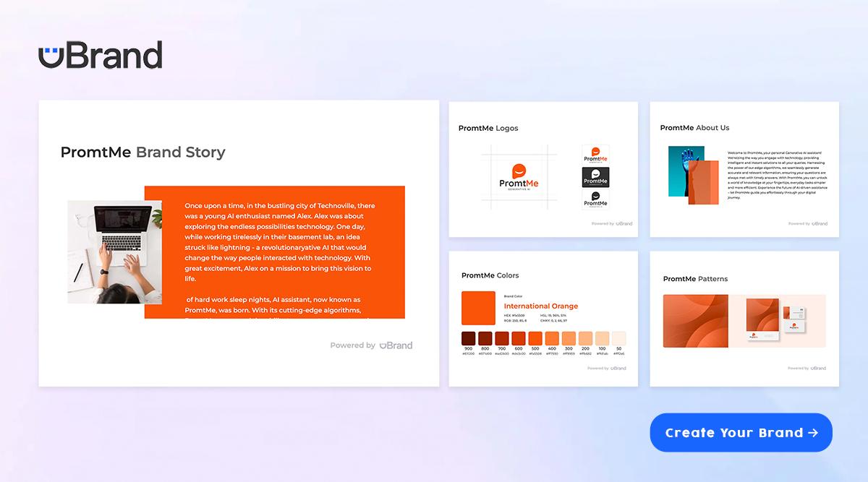Select the 50 lightest shade swatch

[x=618, y=338]
